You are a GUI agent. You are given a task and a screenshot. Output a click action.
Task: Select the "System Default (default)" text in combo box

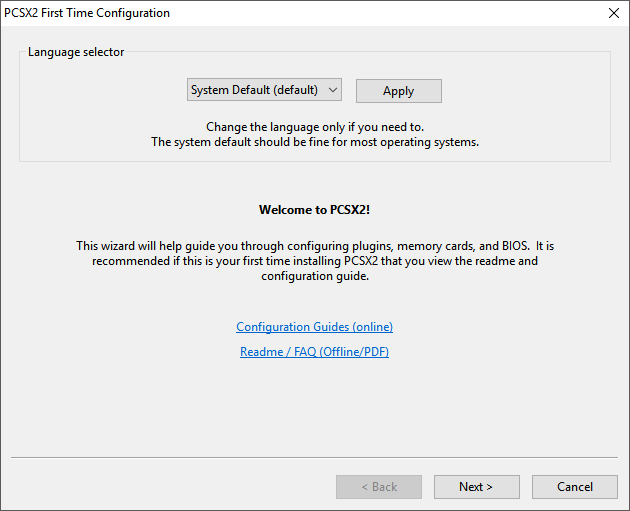tap(254, 90)
